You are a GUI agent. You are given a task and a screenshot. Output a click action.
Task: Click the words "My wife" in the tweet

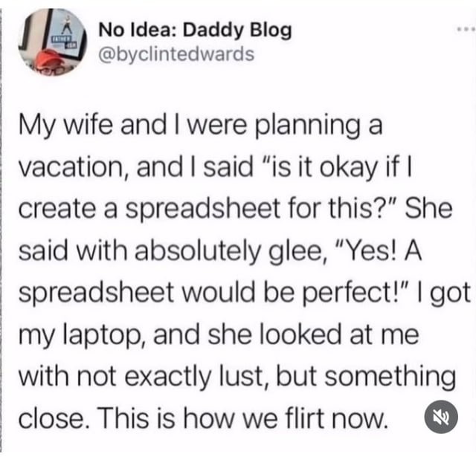coord(65,127)
